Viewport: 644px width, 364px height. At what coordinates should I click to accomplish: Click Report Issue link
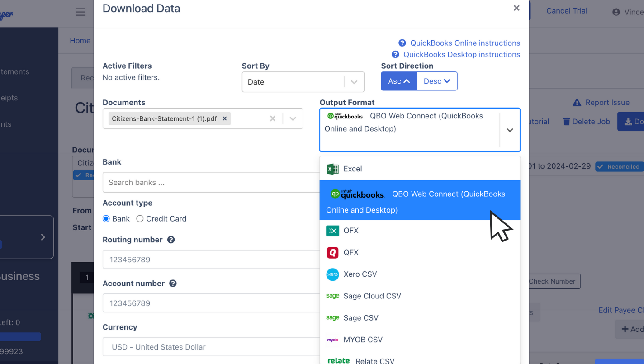click(x=607, y=103)
